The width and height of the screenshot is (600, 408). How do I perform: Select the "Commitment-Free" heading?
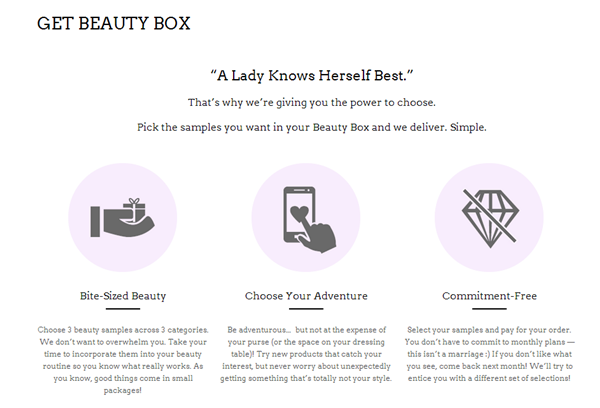pyautogui.click(x=489, y=296)
